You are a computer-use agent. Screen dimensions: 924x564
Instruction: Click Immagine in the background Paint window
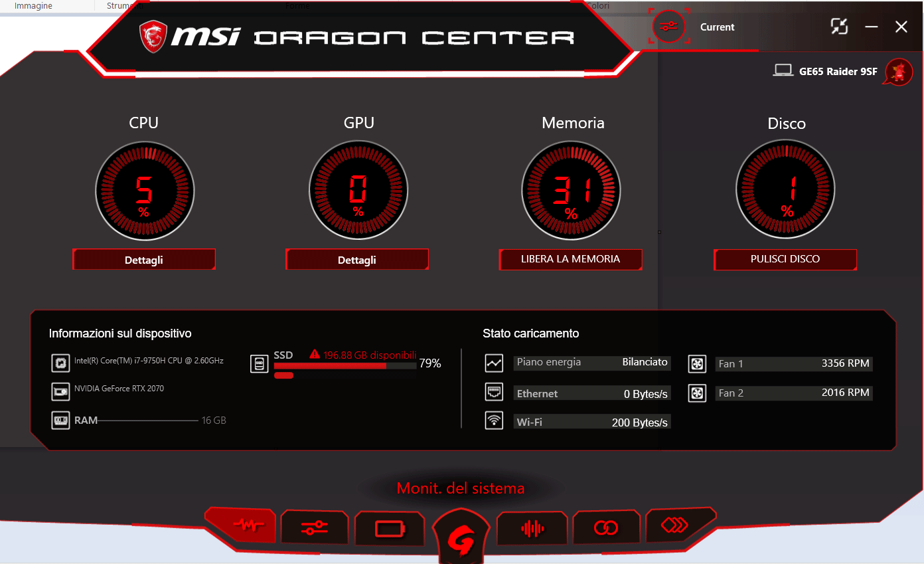pyautogui.click(x=33, y=5)
